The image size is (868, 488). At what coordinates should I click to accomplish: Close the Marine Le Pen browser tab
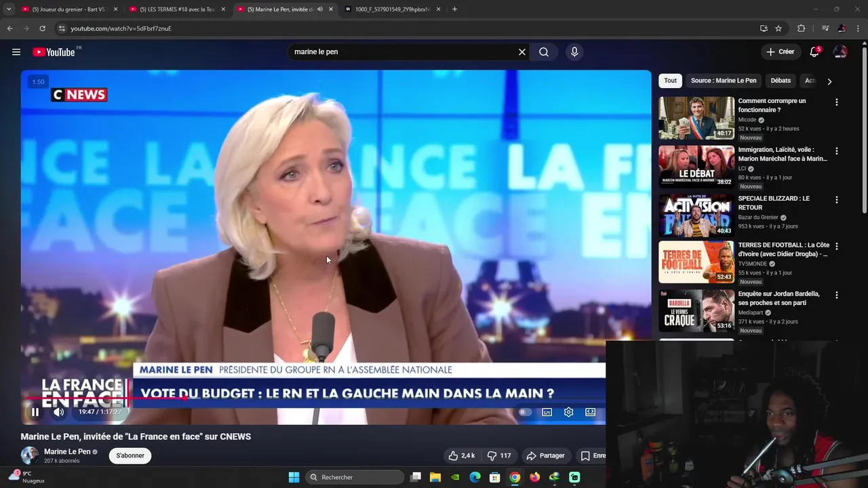[x=330, y=9]
